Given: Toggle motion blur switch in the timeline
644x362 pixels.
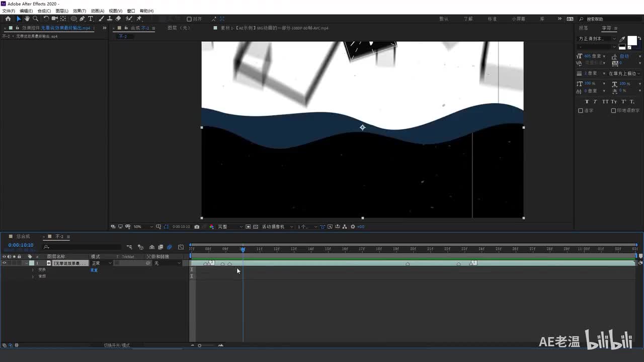Looking at the screenshot, I should 170,247.
